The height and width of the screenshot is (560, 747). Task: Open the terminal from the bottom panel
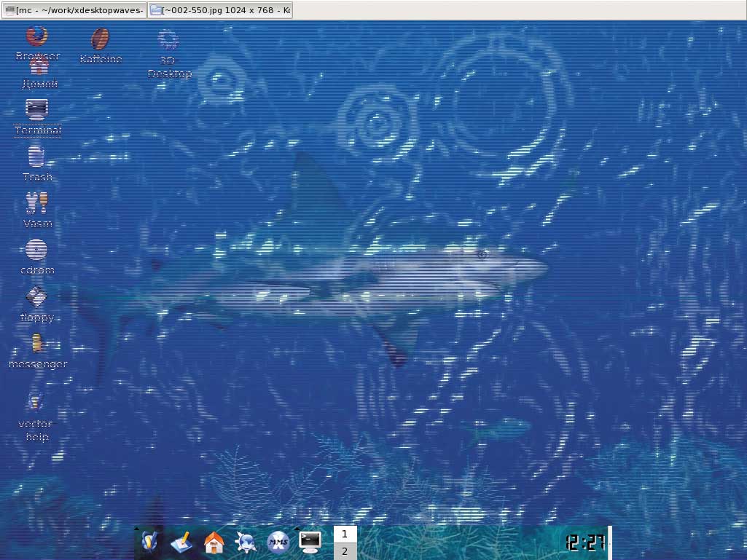point(310,542)
